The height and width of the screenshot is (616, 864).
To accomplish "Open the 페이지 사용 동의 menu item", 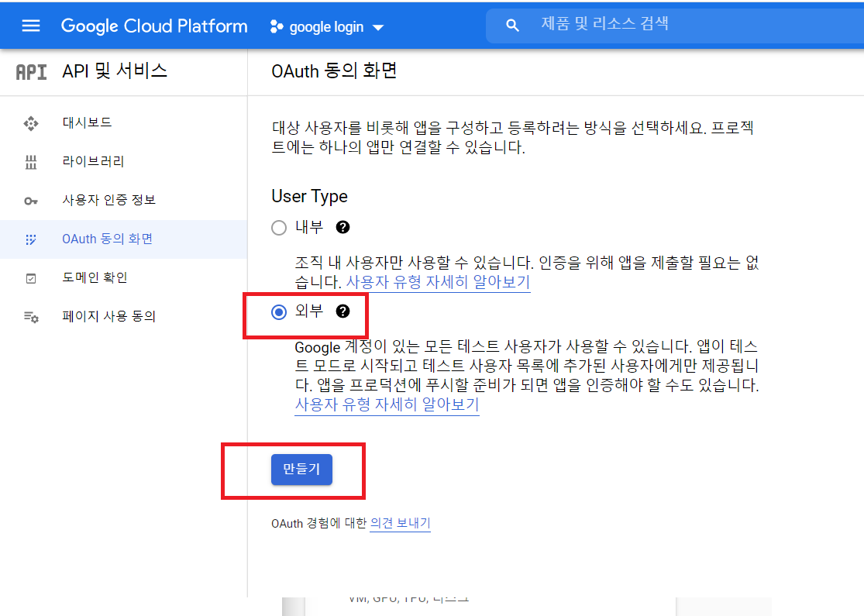I will click(123, 316).
